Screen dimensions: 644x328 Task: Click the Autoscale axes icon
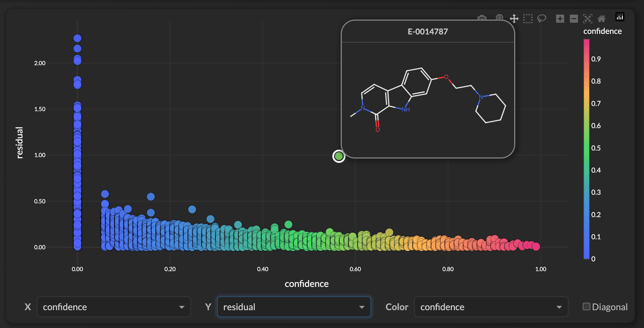point(587,19)
